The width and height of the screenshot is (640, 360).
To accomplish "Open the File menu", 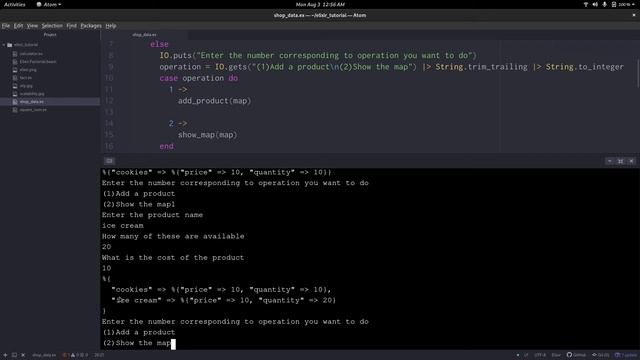I will [x=6, y=26].
